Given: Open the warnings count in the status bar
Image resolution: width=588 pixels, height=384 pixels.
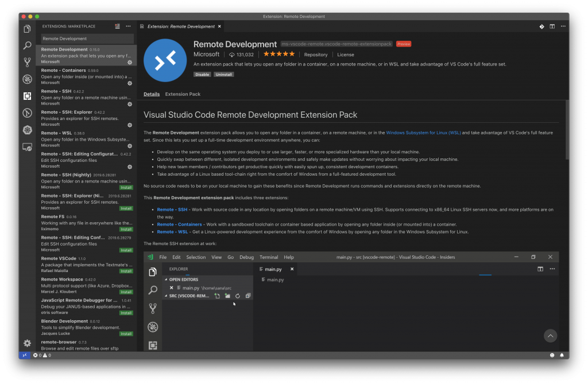Looking at the screenshot, I should point(47,355).
